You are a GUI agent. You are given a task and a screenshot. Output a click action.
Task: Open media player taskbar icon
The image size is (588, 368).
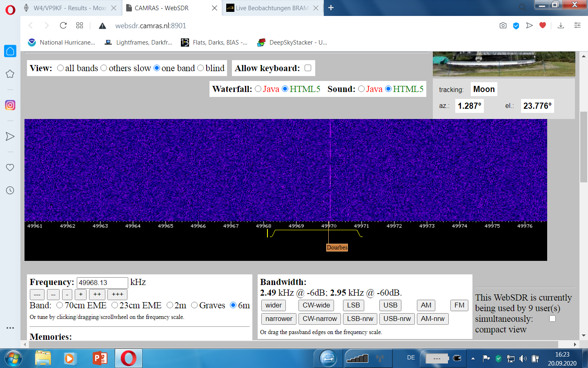[x=70, y=359]
